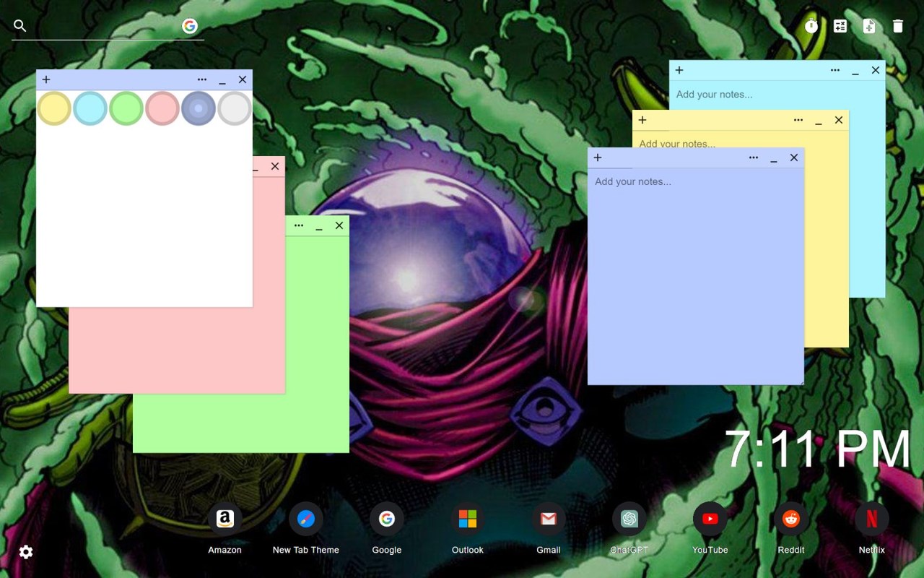Open the Outlook shortcut
The height and width of the screenshot is (578, 924).
tap(468, 528)
